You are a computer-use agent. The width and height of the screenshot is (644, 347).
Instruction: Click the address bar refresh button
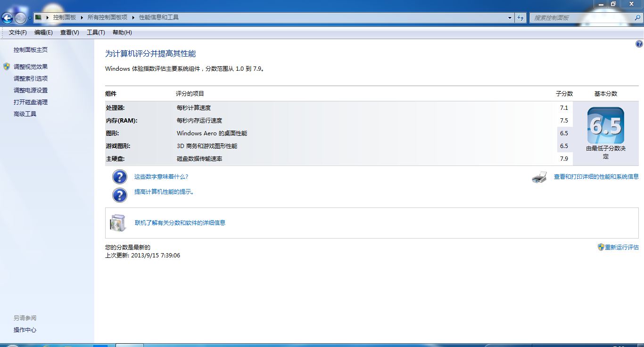pyautogui.click(x=520, y=17)
